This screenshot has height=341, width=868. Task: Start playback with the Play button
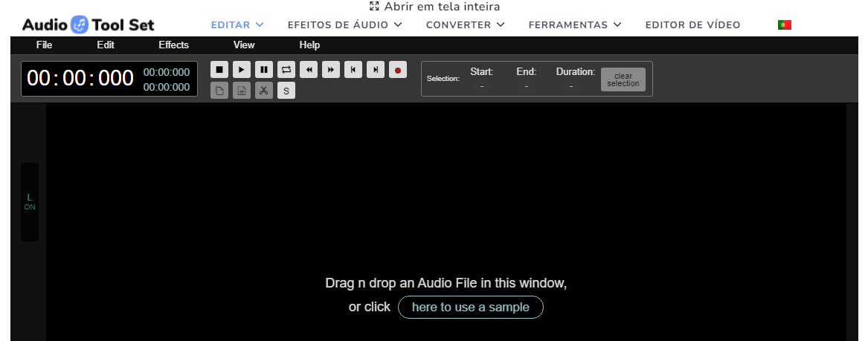point(241,70)
